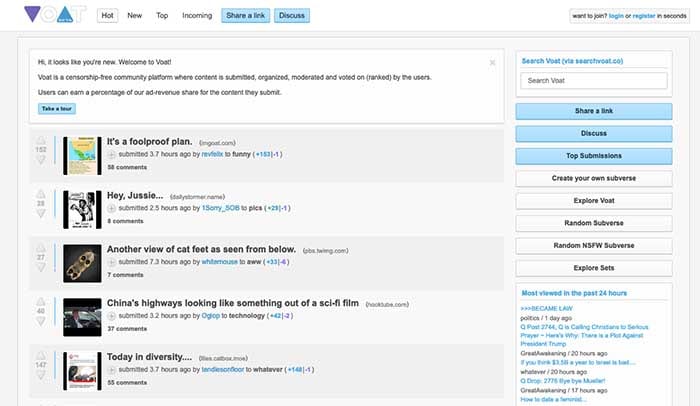Viewport: 700px width, 406px height.
Task: Open "Q Drop: 2776 Bye bye Mueller!" link
Action: point(563,381)
